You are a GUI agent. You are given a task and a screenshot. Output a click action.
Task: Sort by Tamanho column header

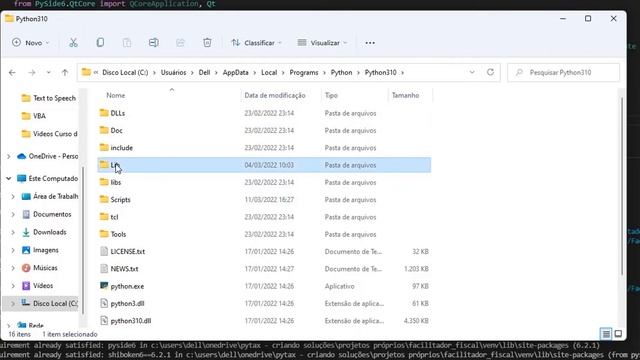[x=405, y=95]
